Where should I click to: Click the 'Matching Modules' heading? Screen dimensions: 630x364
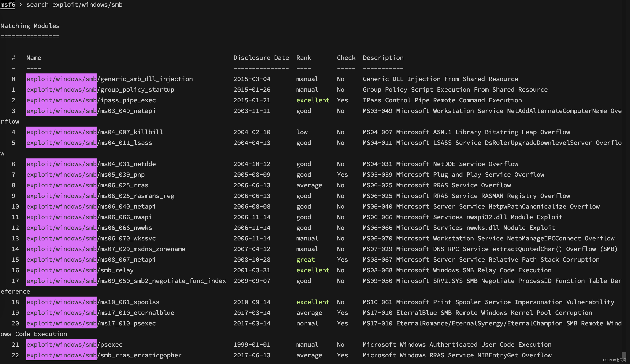pos(30,26)
